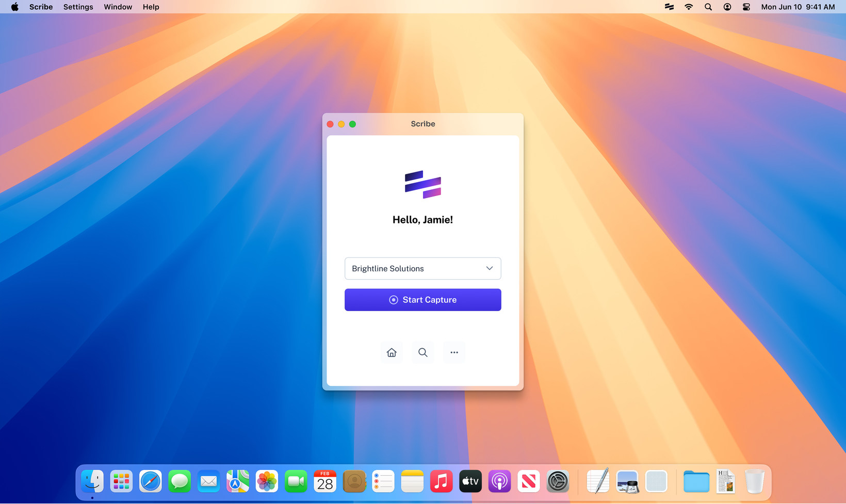Open the search icon in Scribe window
This screenshot has width=846, height=504.
tap(423, 352)
